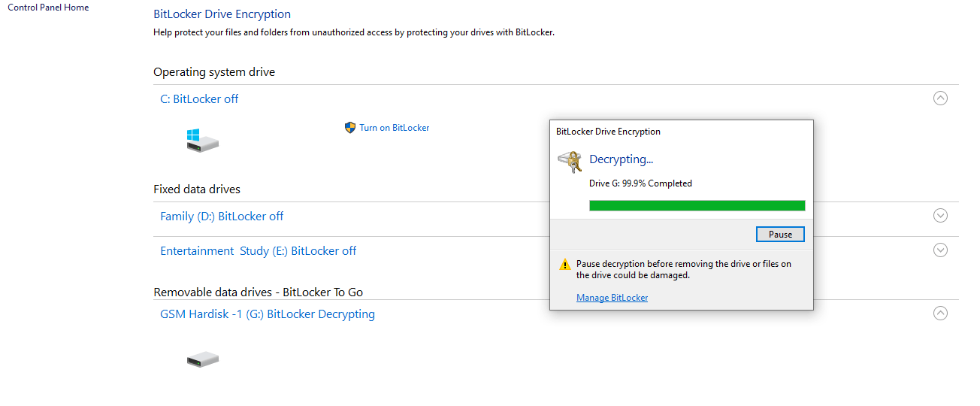This screenshot has height=406, width=980.
Task: Click the shield icon beside Turn on BitLocker
Action: point(350,128)
